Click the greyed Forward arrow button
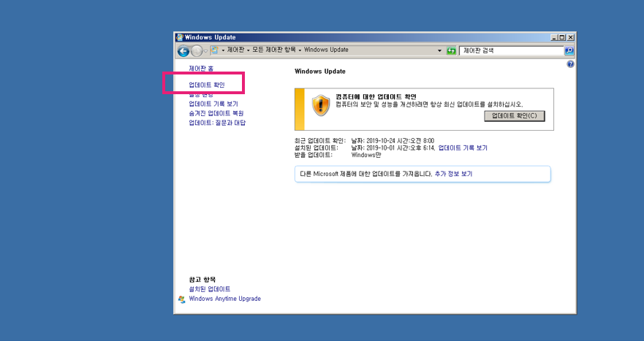The image size is (644, 341). coord(197,51)
